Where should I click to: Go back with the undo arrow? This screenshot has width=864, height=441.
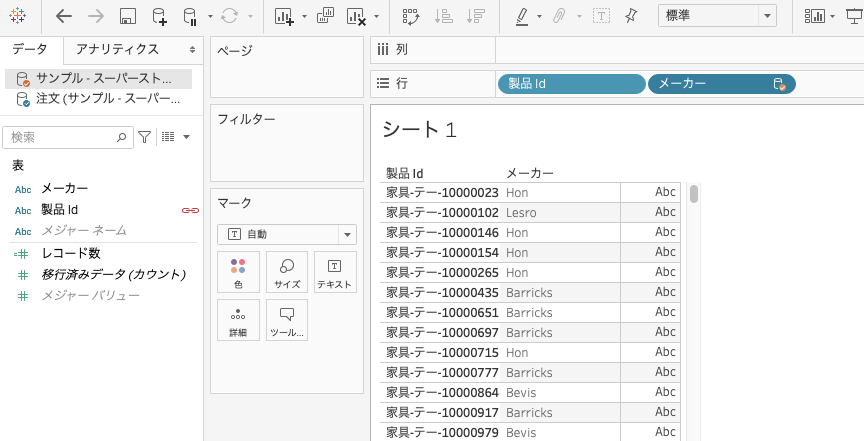(x=64, y=17)
